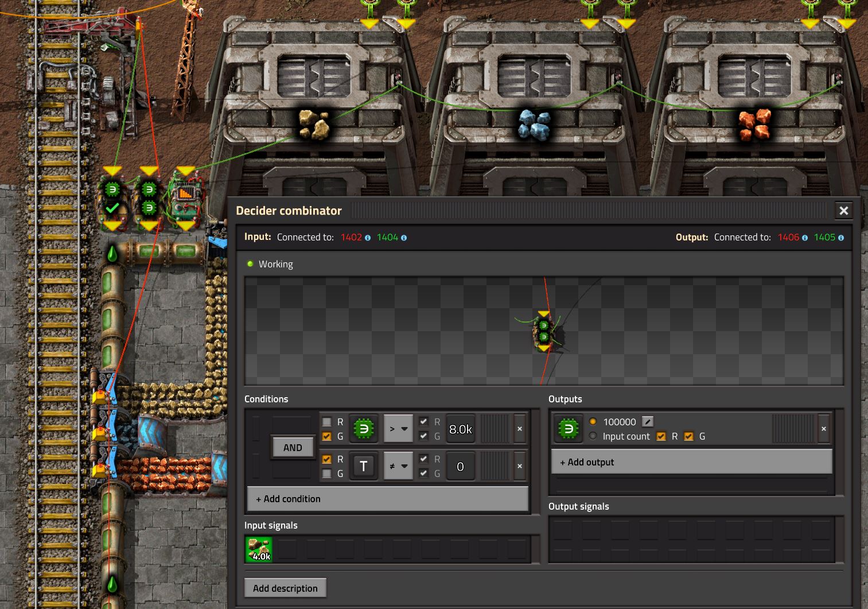The image size is (868, 609).
Task: Disable green wire for the Input count output
Action: pyautogui.click(x=688, y=436)
